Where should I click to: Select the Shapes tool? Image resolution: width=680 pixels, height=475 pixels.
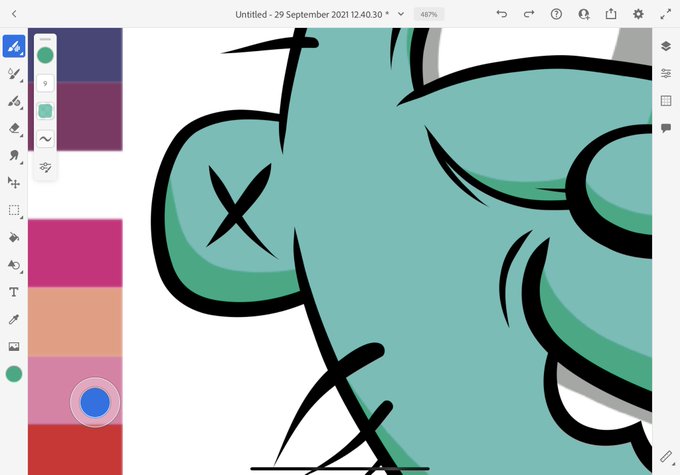14,265
